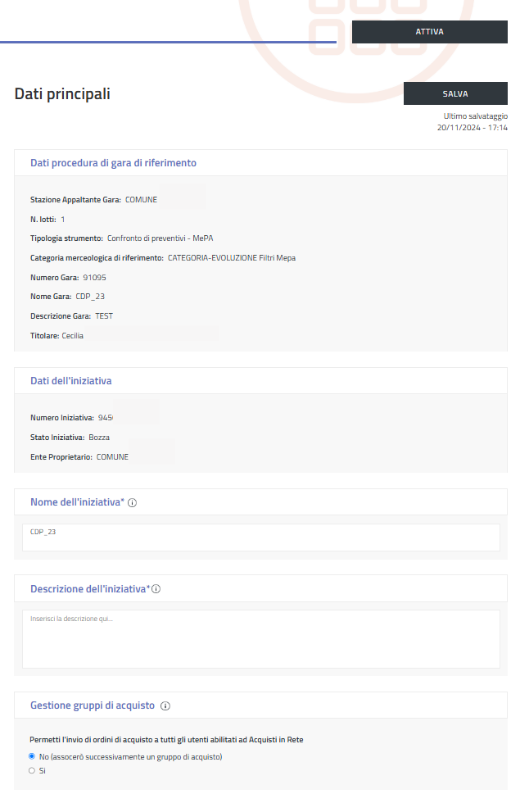The width and height of the screenshot is (520, 812).
Task: Click info icon next to Gestione gruppi di acquisto
Action: click(x=165, y=705)
